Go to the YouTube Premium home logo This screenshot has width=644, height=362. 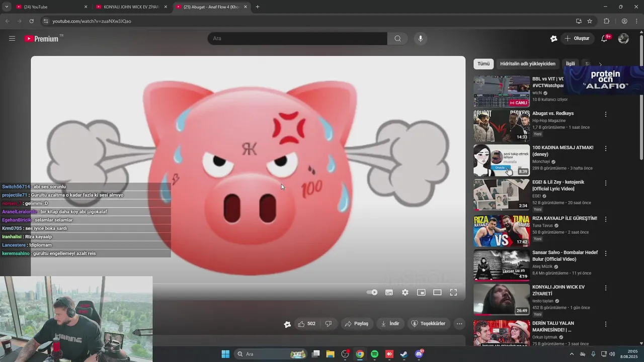pos(41,38)
